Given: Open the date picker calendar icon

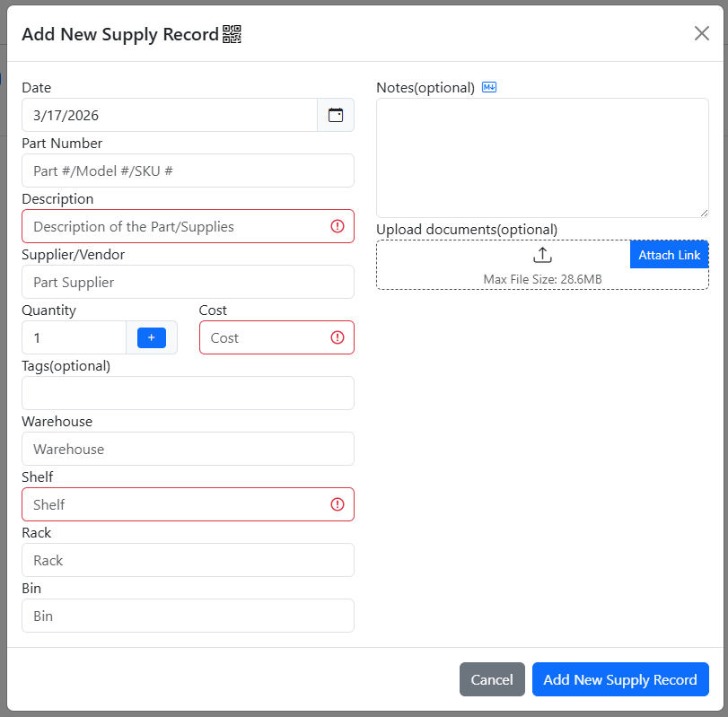Looking at the screenshot, I should click(336, 115).
